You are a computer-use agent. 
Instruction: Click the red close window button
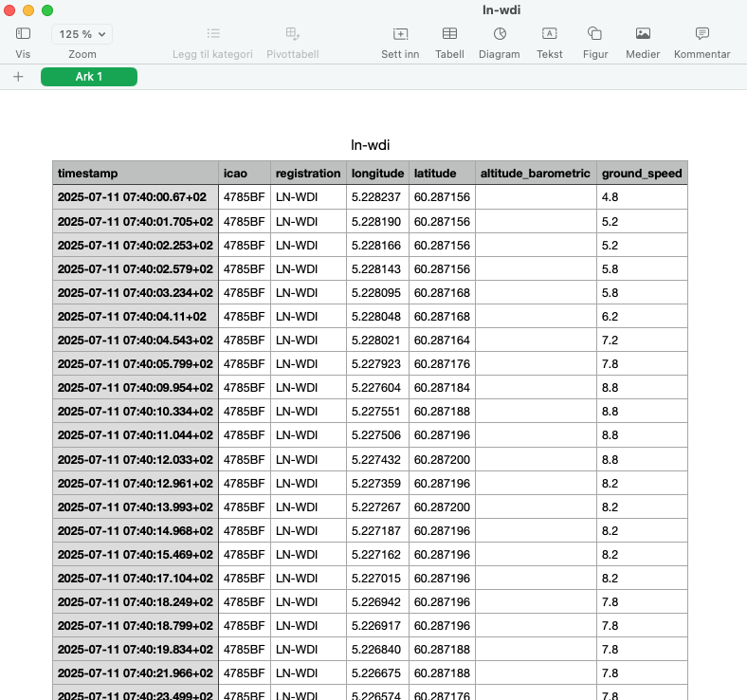point(9,9)
